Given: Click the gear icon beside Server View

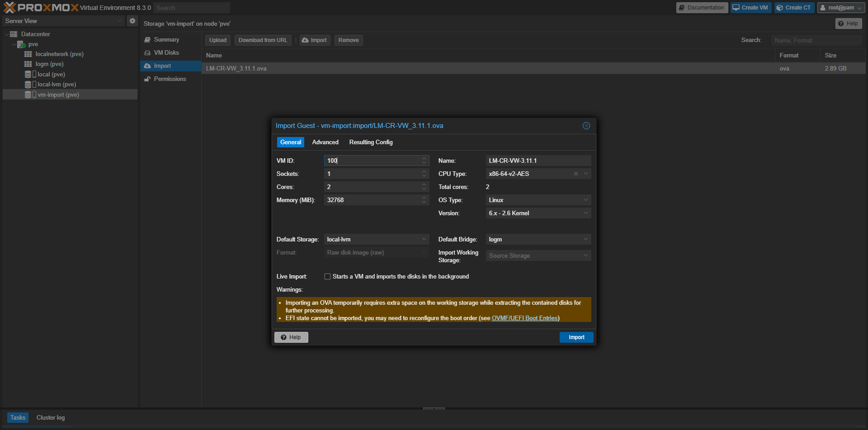Looking at the screenshot, I should [132, 21].
